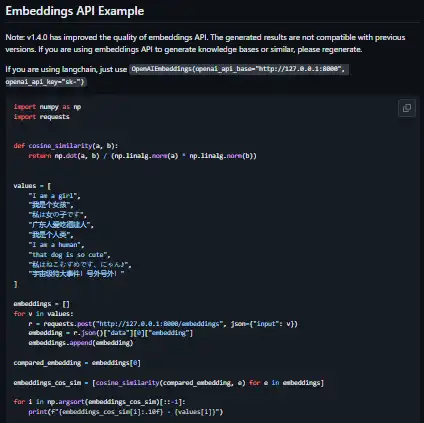Click the string "私は女の子です"
The image size is (424, 423).
point(58,215)
